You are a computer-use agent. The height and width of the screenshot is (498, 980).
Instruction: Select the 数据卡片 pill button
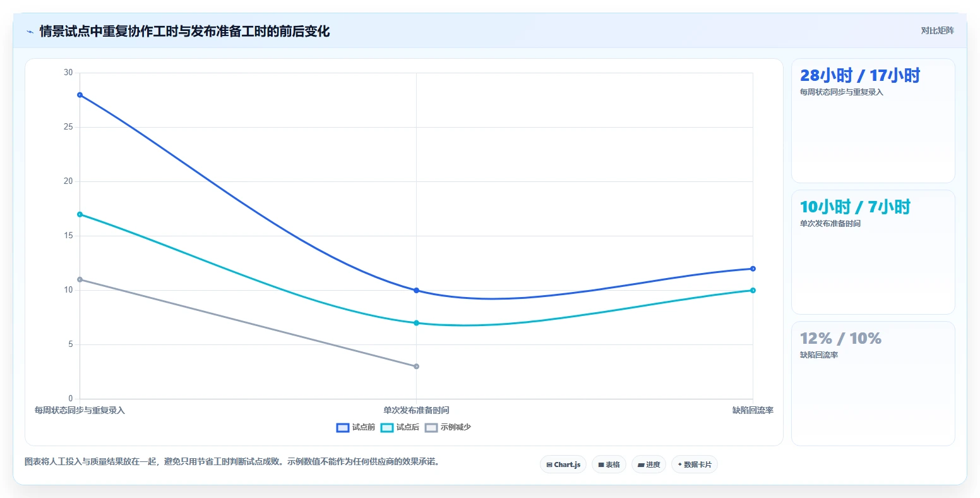[x=695, y=465]
